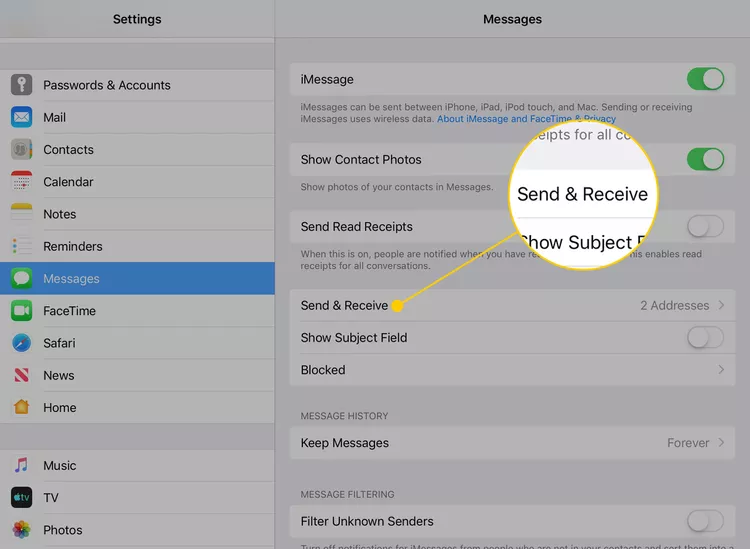Open Mail settings
The height and width of the screenshot is (549, 750).
[137, 117]
